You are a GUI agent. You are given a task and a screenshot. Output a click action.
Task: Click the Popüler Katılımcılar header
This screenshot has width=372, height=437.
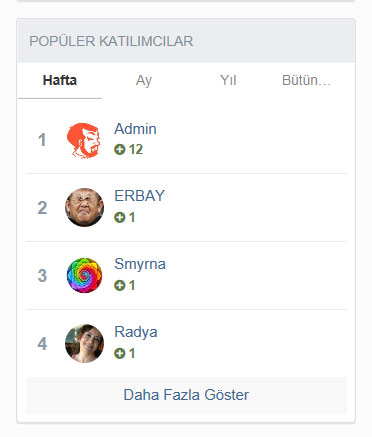[x=111, y=41]
